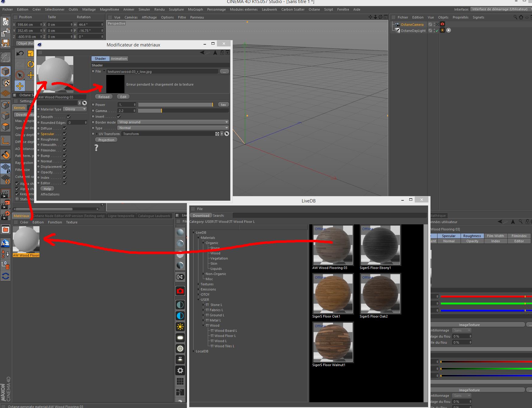The width and height of the screenshot is (532, 408).
Task: Click the red camera Octane icon
Action: pos(180,291)
